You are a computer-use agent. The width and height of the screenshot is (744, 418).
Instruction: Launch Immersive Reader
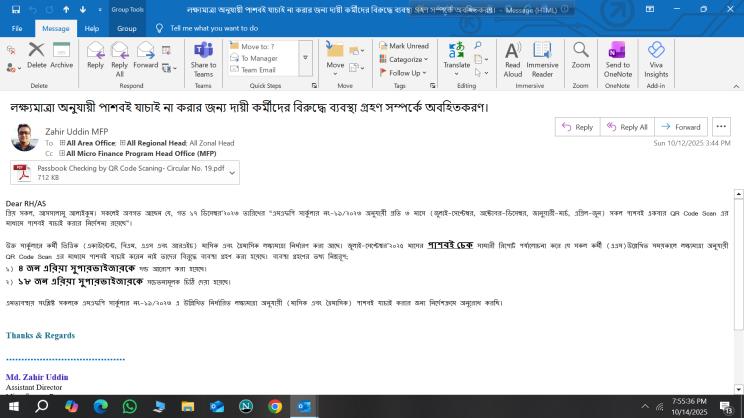click(542, 56)
